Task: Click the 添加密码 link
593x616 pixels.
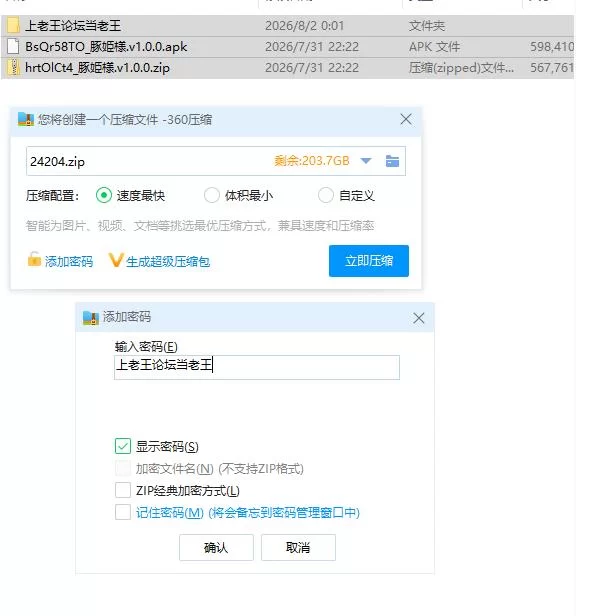Action: pos(69,261)
